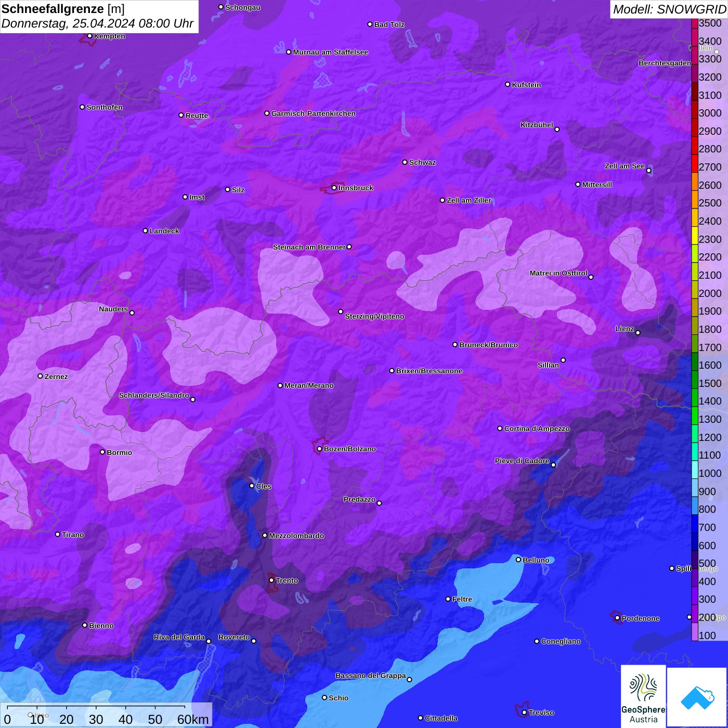
Task: Click the 'Bruneck/Brunico' label
Action: click(488, 345)
